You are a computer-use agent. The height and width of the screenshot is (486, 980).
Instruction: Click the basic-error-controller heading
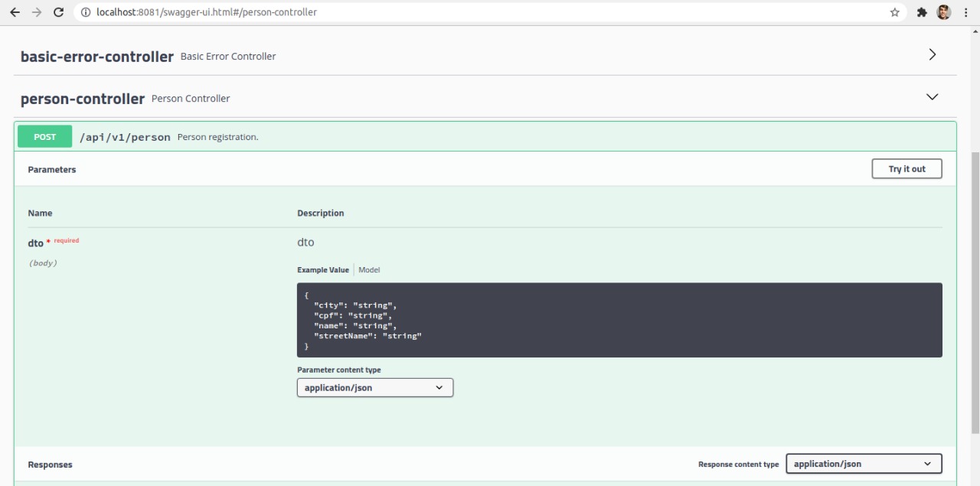pyautogui.click(x=97, y=57)
